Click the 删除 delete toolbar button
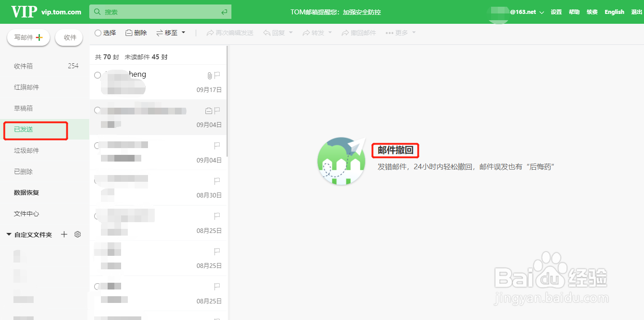The image size is (644, 320). [136, 33]
